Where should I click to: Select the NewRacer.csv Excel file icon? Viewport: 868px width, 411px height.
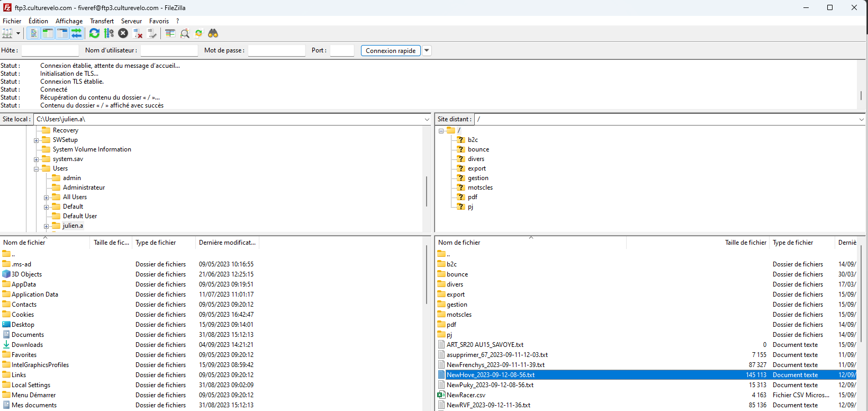441,395
